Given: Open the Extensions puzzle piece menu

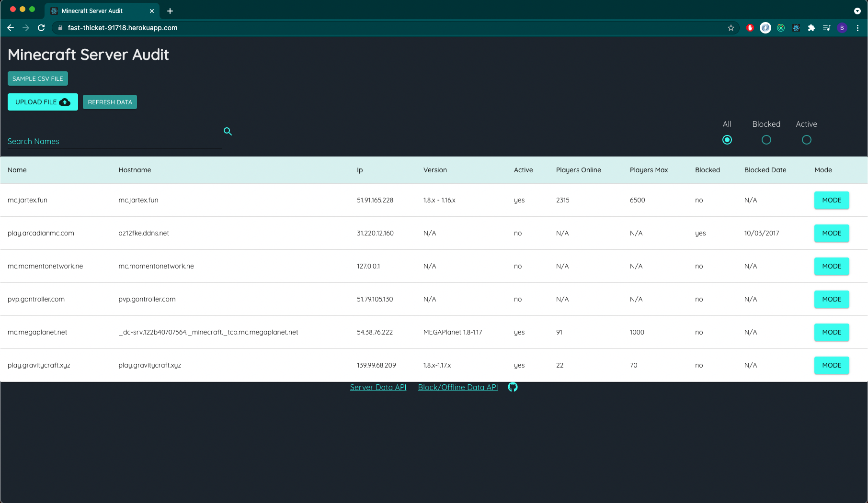Looking at the screenshot, I should 811,28.
